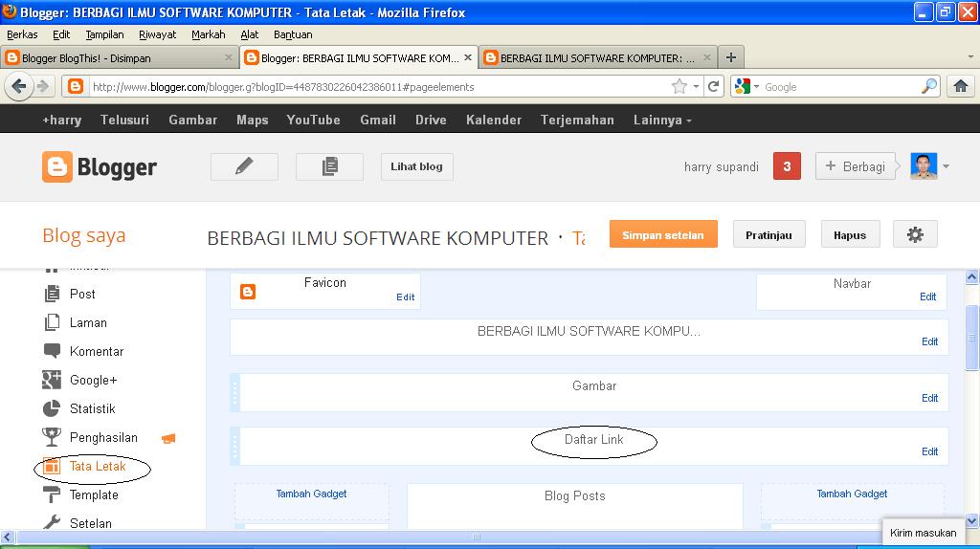Click the vertical scrollbar down arrow
The height and width of the screenshot is (549, 980).
tap(972, 520)
